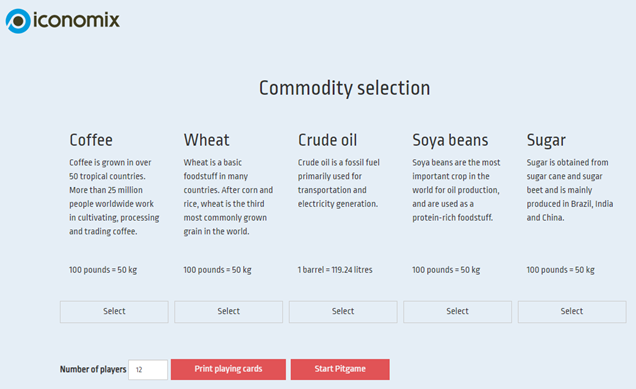Select the Wheat commodity
Viewport: 636px width, 389px height.
tap(228, 312)
